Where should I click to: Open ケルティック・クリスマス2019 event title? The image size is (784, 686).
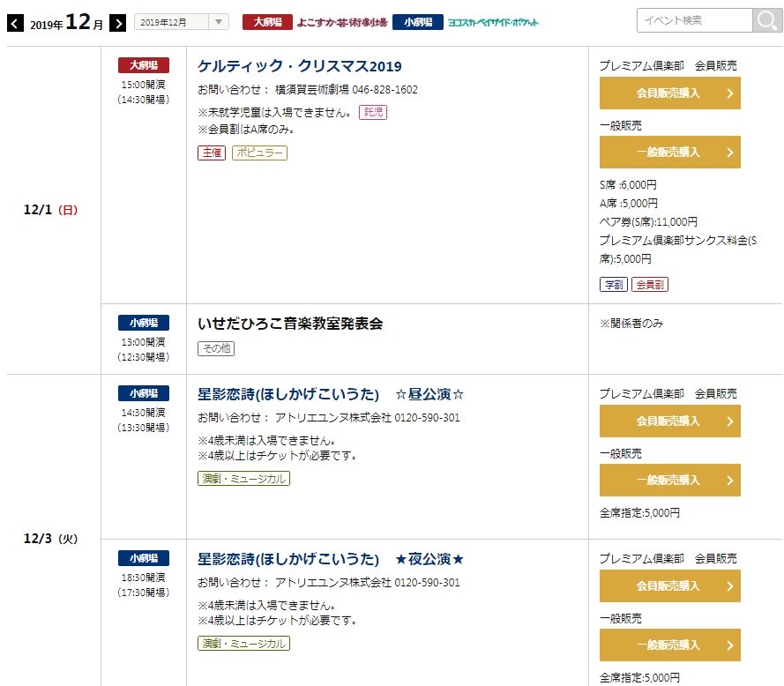(300, 66)
